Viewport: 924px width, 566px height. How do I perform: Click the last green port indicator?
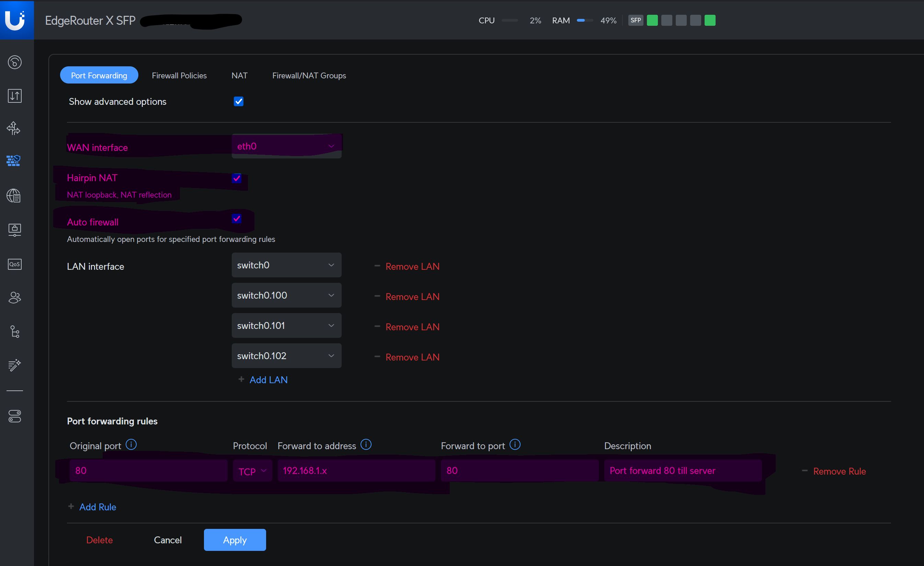710,20
